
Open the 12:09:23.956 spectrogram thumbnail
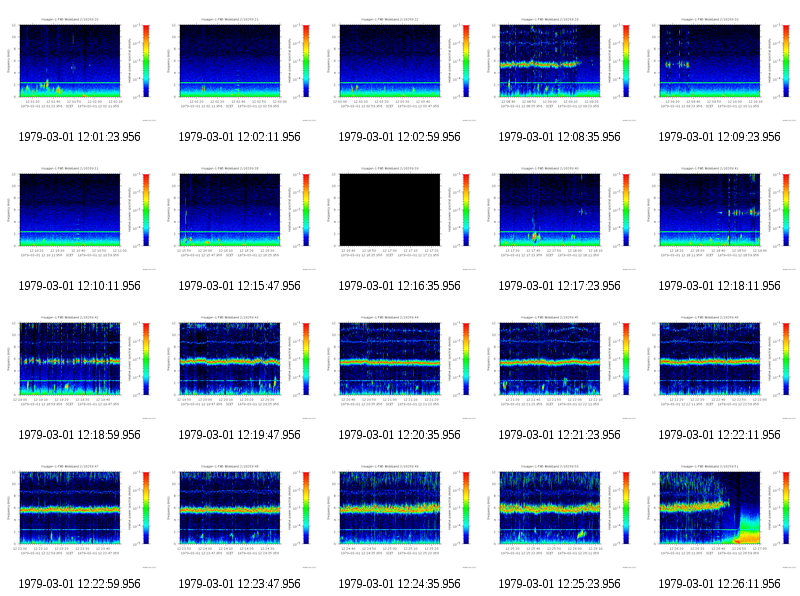[719, 69]
